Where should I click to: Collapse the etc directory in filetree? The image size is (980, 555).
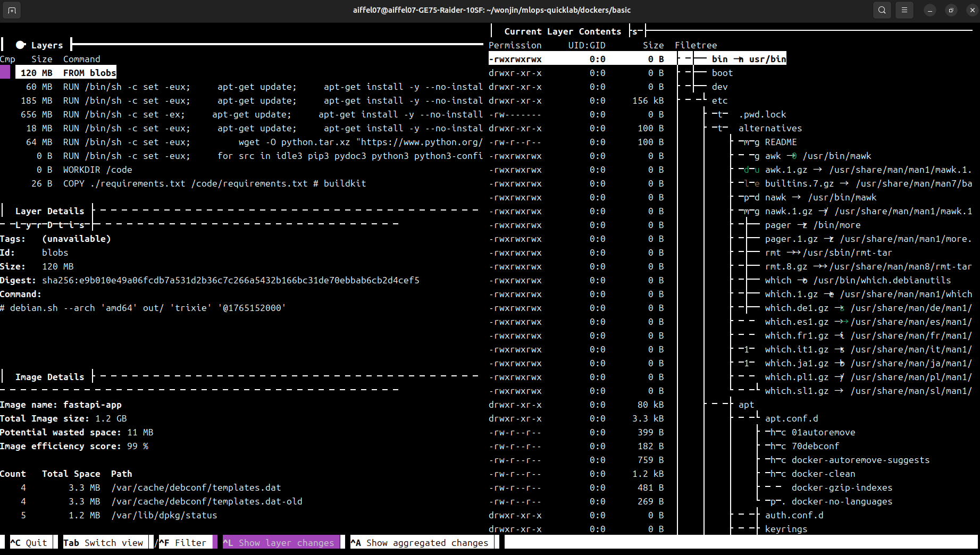tap(719, 100)
